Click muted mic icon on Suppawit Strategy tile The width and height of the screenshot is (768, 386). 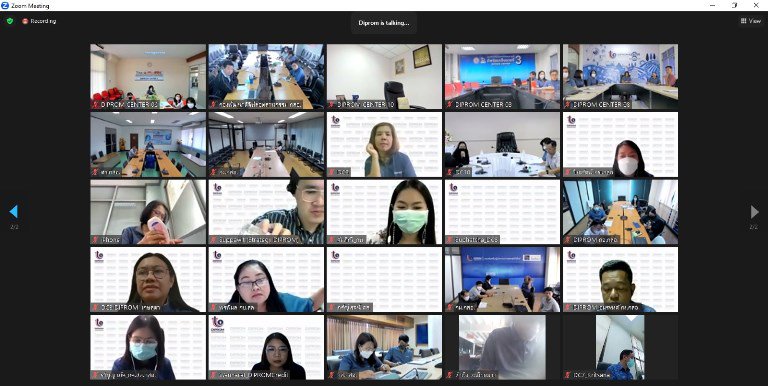click(x=213, y=240)
